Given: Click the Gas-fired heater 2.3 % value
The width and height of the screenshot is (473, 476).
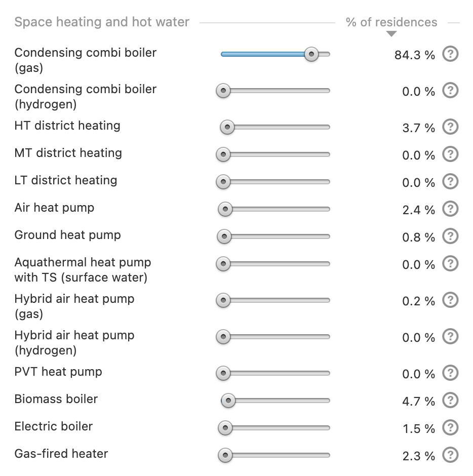Looking at the screenshot, I should tap(418, 456).
